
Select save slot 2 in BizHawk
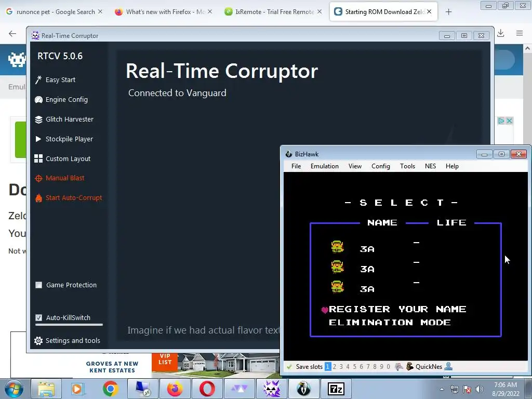(x=335, y=367)
